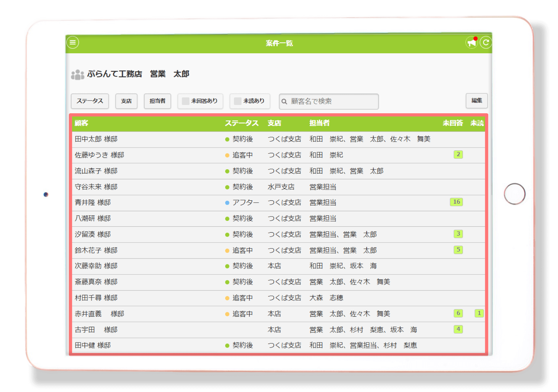Open the 支店 filter dropdown

point(126,101)
